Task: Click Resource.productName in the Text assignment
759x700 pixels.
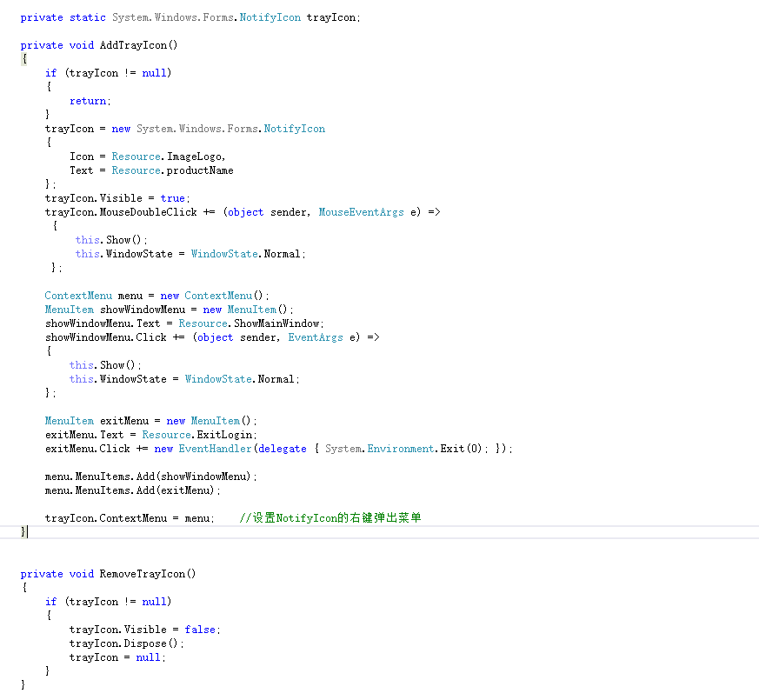Action: click(172, 170)
